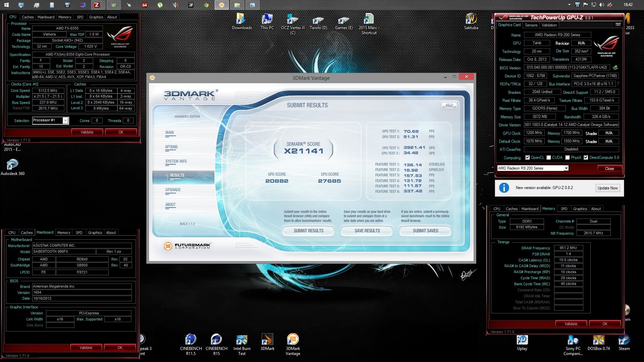Toggle PhysX checkbox in GPU-Z
Image resolution: width=644 pixels, height=362 pixels.
click(568, 158)
